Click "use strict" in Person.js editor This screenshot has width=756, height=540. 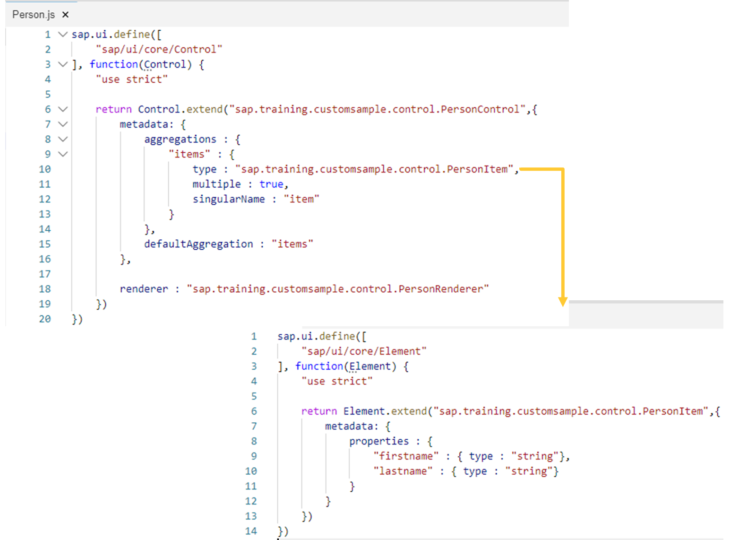click(x=131, y=79)
